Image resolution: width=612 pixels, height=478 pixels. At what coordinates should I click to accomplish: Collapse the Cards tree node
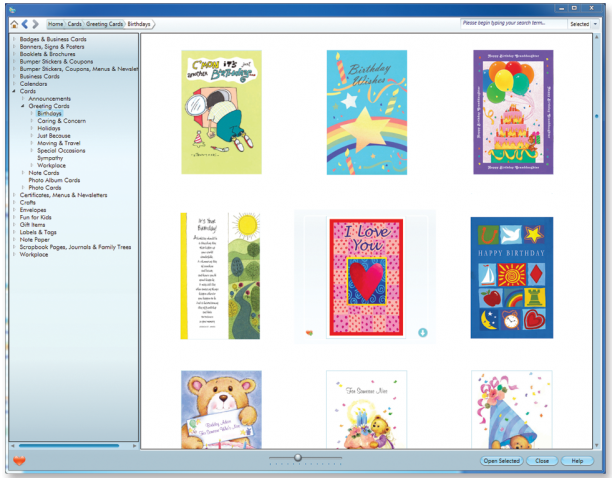coord(14,91)
